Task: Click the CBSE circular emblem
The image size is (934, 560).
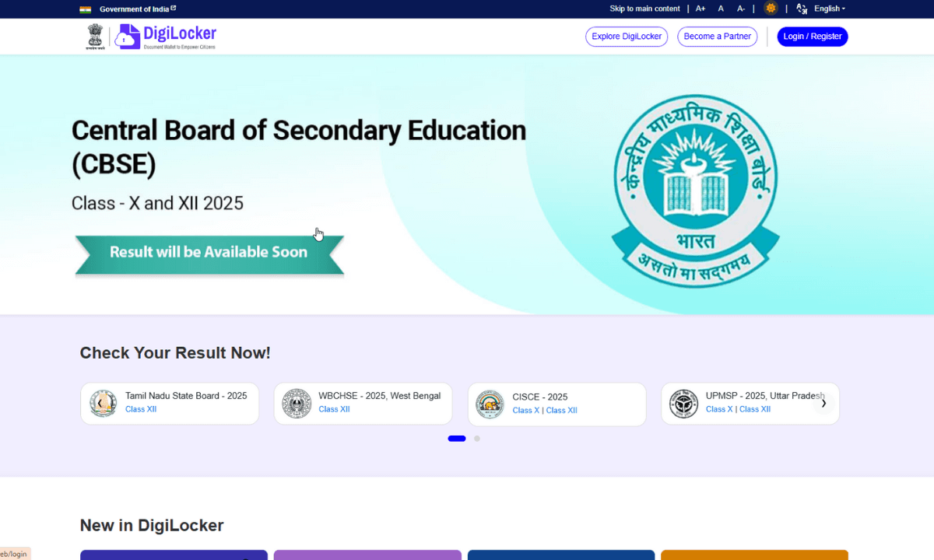Action: 695,191
